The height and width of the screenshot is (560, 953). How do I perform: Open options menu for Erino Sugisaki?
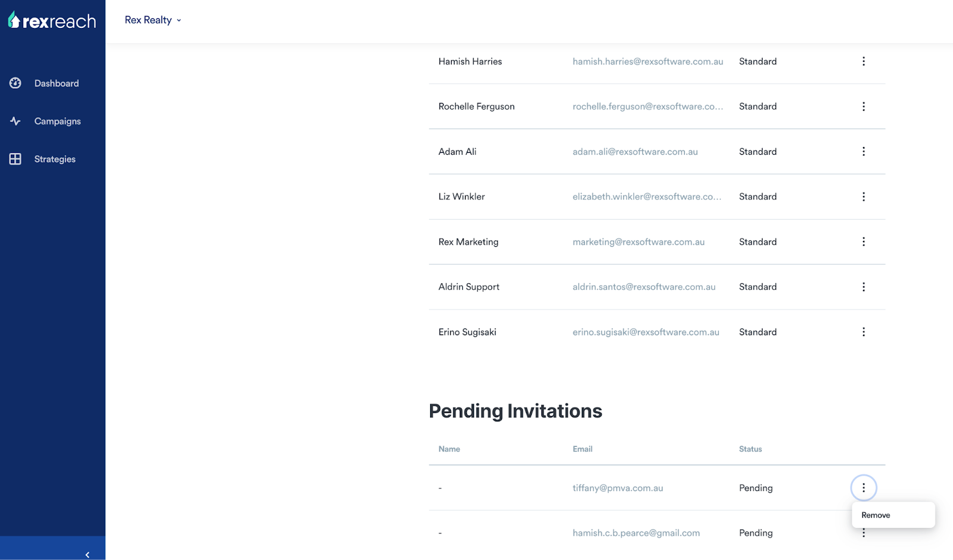point(864,332)
